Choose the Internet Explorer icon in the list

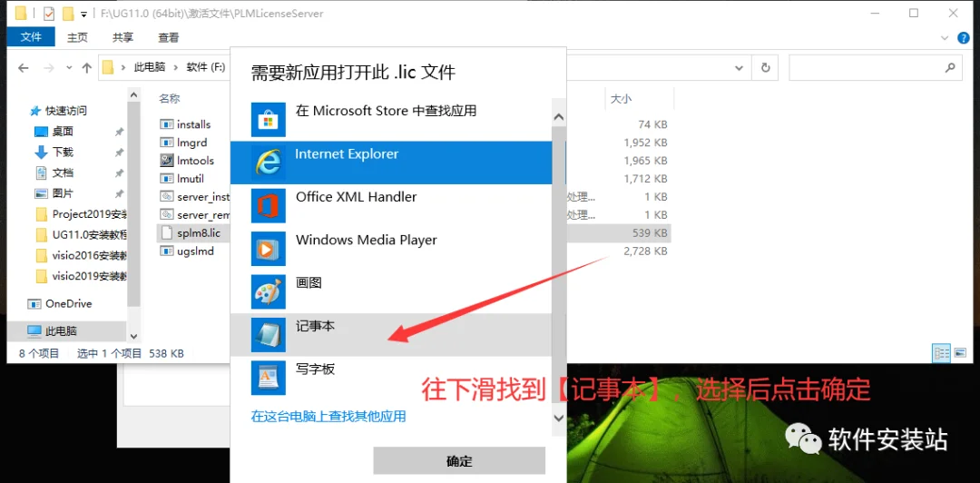[268, 163]
